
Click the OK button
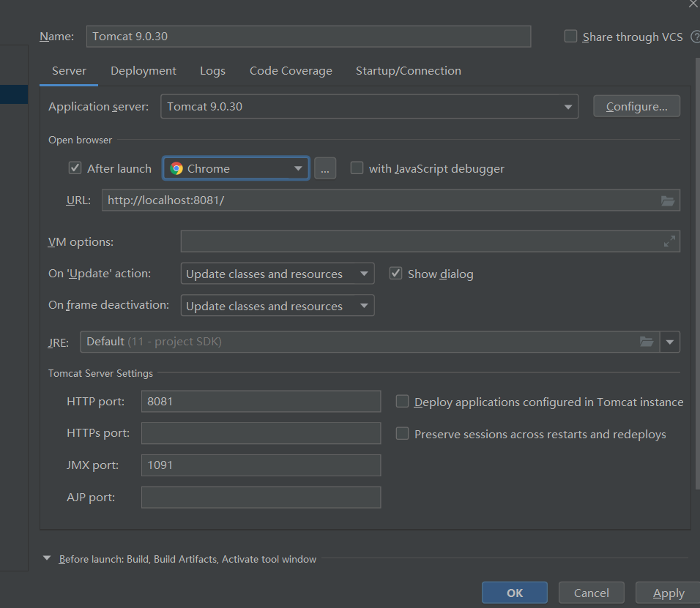point(515,593)
